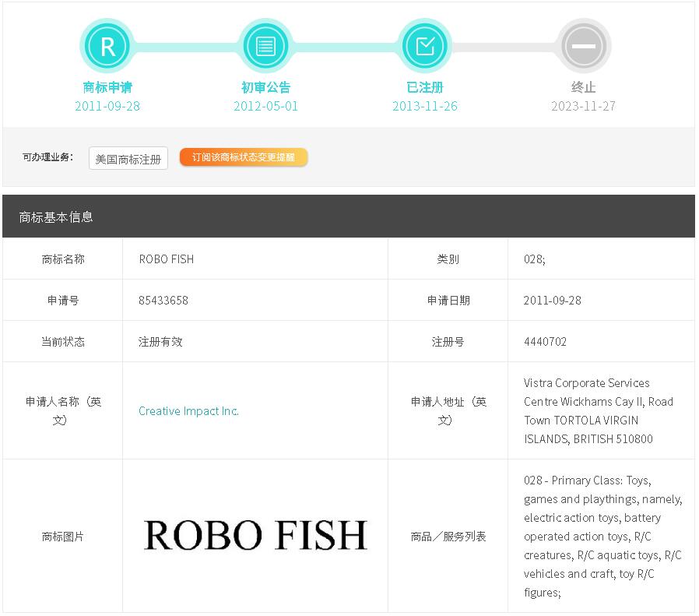Select the 终止 step label

click(584, 87)
